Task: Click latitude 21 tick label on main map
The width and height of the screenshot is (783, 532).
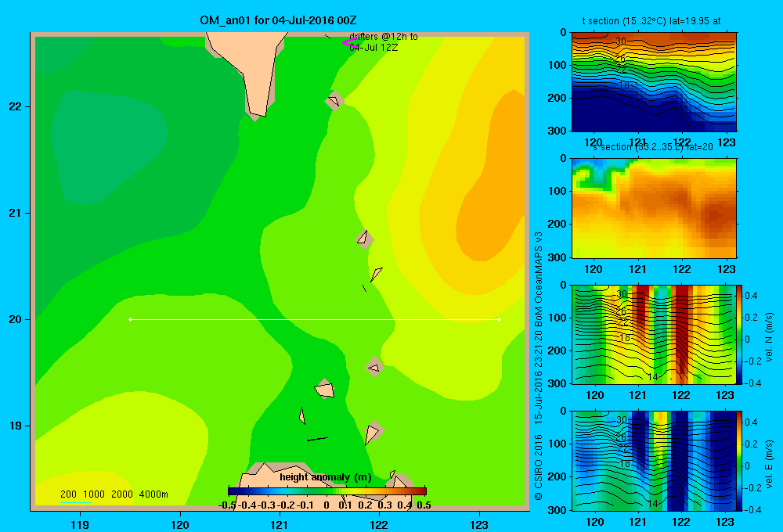Action: [16, 213]
